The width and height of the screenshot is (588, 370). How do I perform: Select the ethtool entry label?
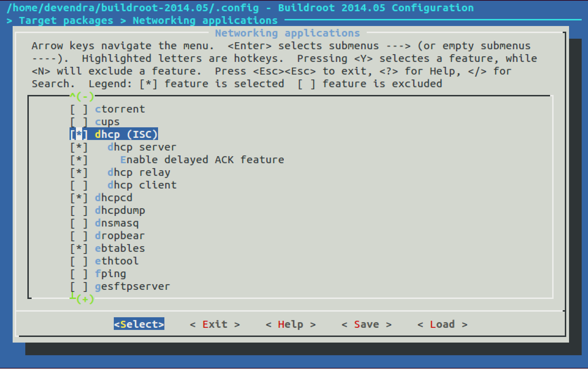[117, 261]
